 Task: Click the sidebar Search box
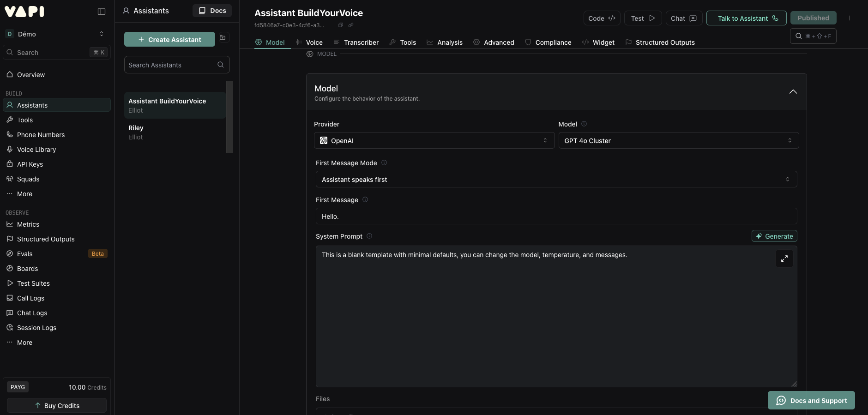point(57,52)
